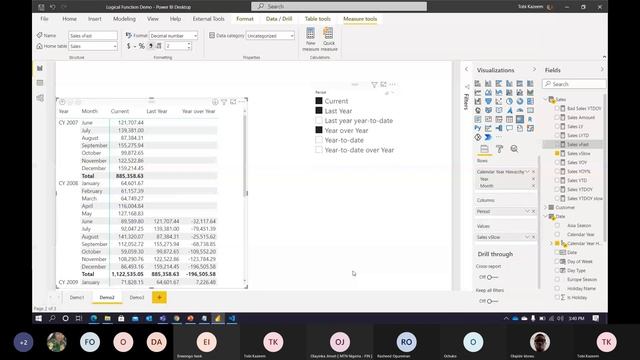
Task: Uncheck Last Year in Period slicer
Action: pyautogui.click(x=319, y=111)
